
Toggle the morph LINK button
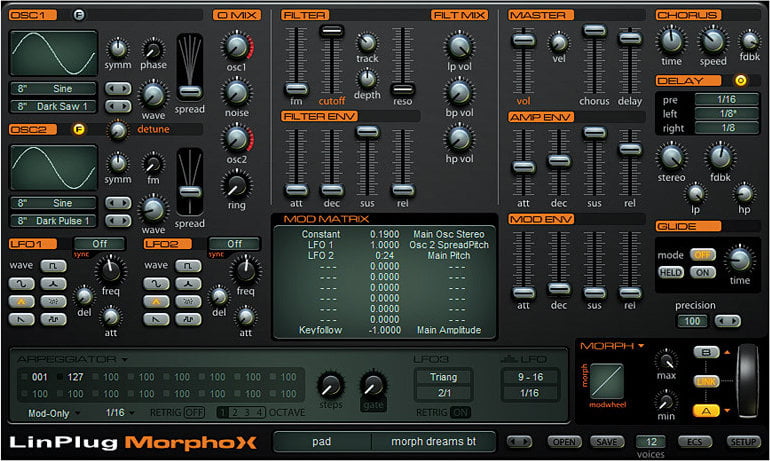pyautogui.click(x=706, y=381)
